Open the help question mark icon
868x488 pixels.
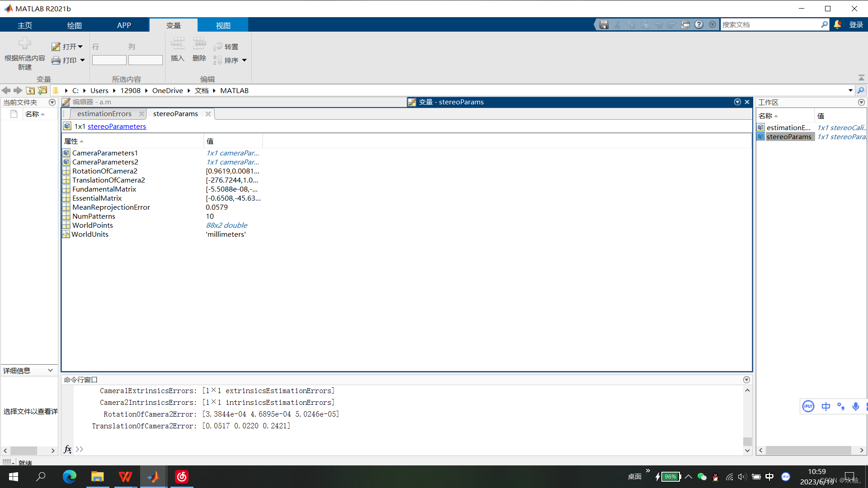coord(699,25)
